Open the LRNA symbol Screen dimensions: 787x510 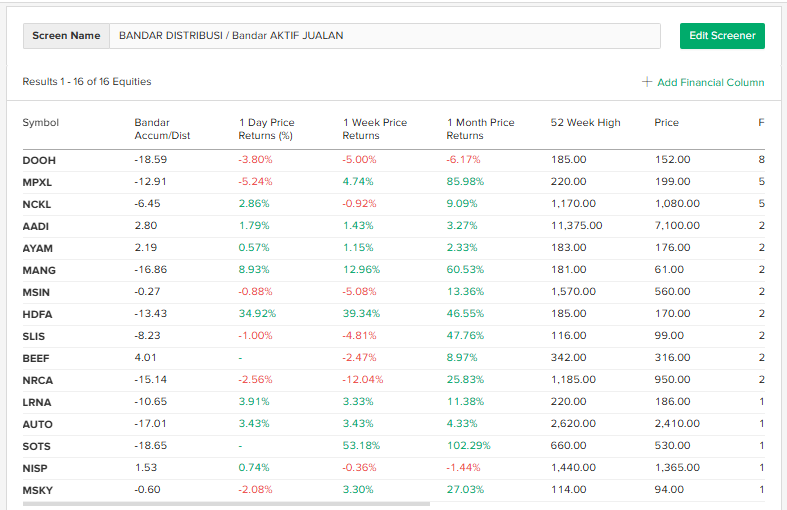37,403
